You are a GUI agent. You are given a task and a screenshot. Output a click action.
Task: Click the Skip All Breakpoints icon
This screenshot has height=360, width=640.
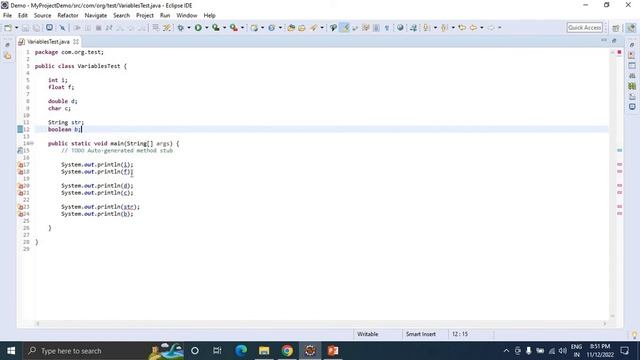point(62,28)
